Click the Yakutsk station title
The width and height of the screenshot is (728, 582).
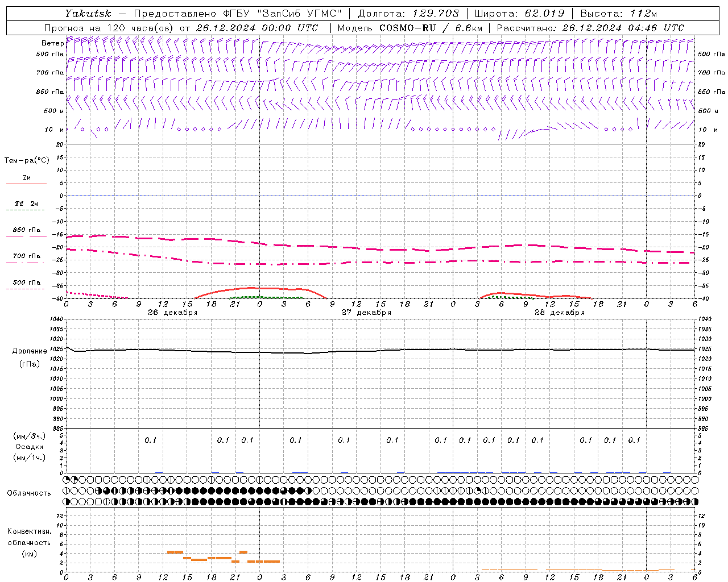[x=88, y=14]
